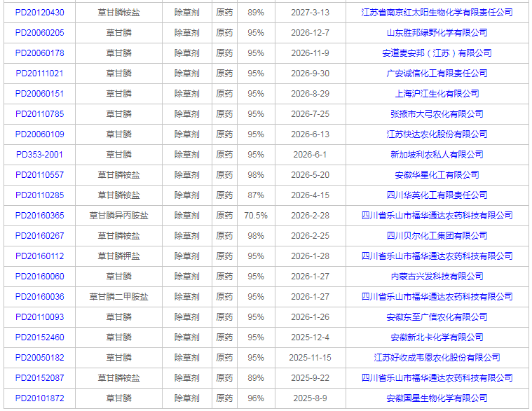Select expiry date 2025-11-15
532x411 pixels.
310,358
